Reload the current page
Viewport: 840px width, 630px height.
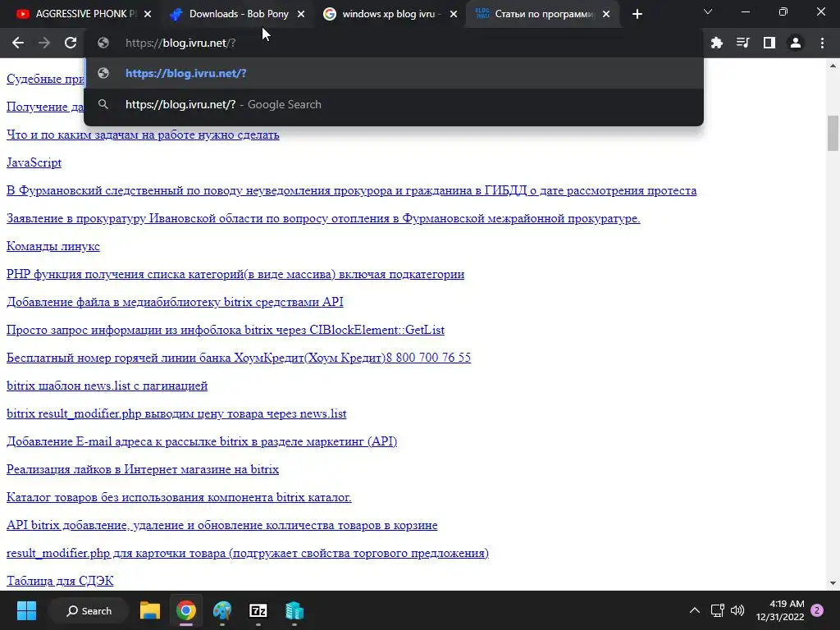pyautogui.click(x=71, y=43)
